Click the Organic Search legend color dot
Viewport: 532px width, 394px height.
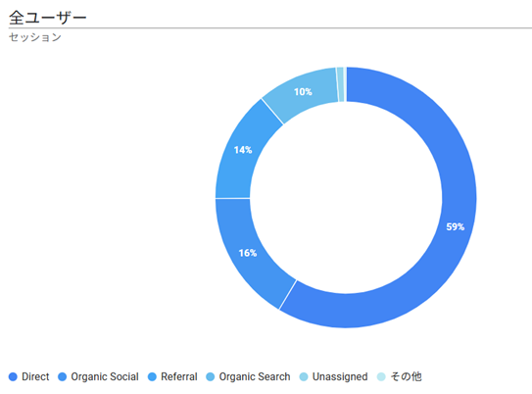coord(211,376)
